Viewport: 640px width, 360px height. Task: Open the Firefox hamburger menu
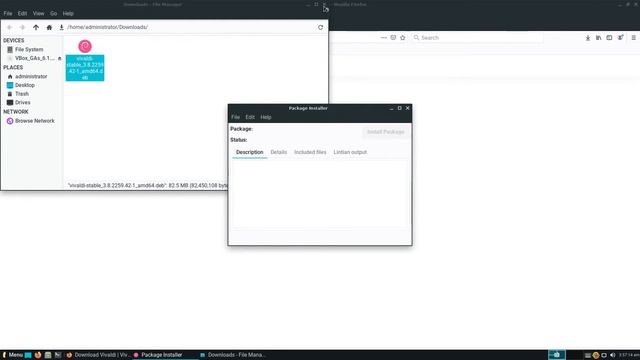(x=633, y=38)
